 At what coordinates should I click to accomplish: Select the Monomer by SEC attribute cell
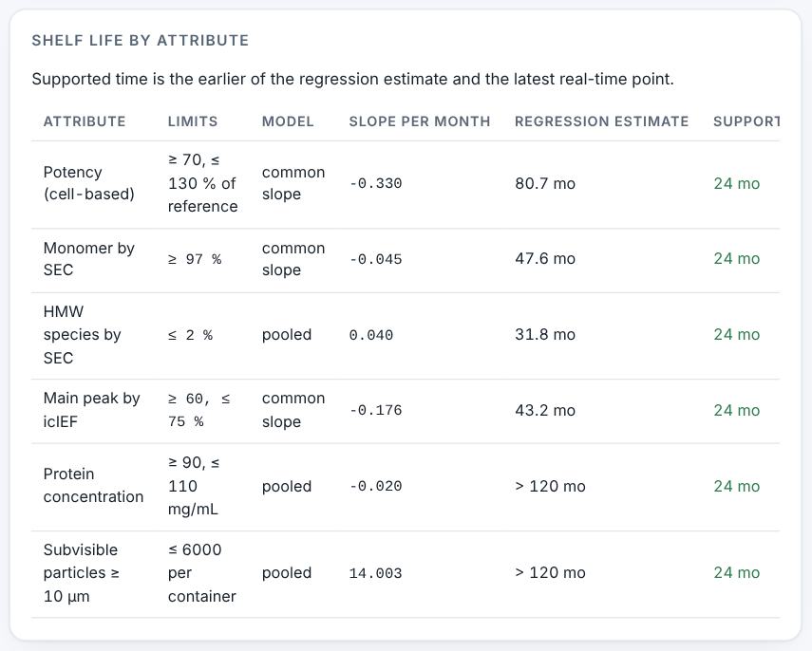[x=89, y=259]
